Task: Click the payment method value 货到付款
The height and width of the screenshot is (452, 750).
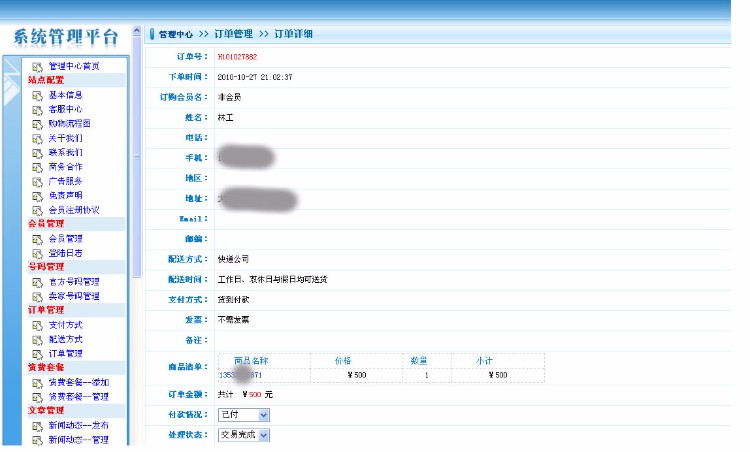Action: 233,299
